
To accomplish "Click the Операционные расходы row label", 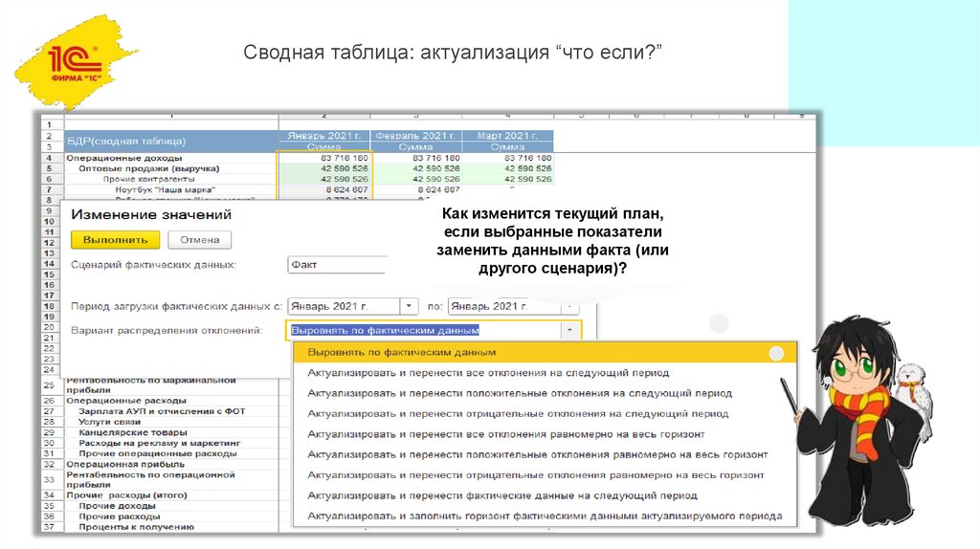I will pos(126,401).
